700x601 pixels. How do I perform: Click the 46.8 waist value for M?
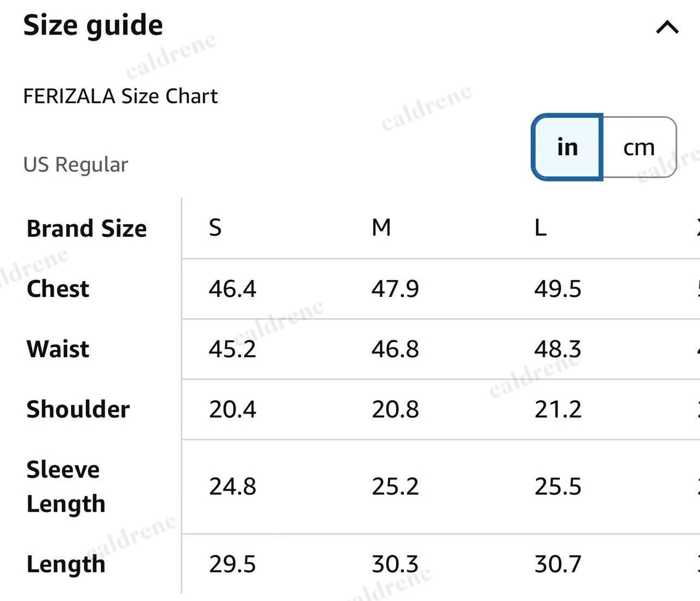click(x=395, y=349)
